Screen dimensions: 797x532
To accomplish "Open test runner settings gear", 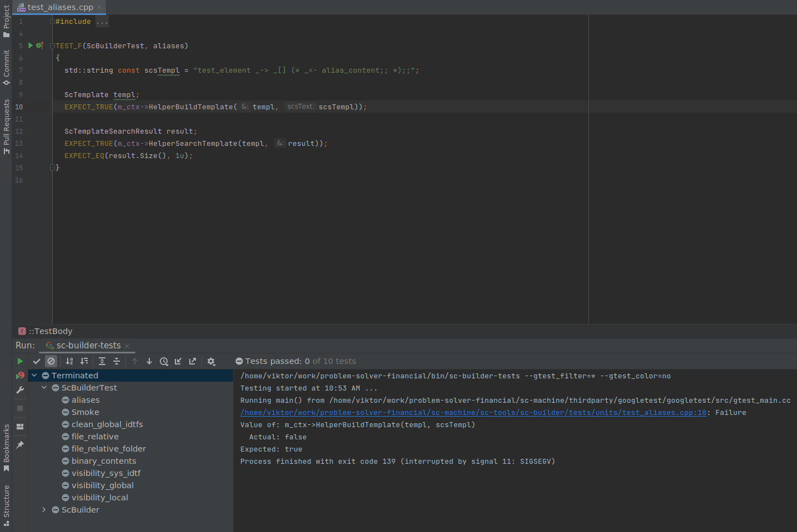I will click(x=211, y=361).
